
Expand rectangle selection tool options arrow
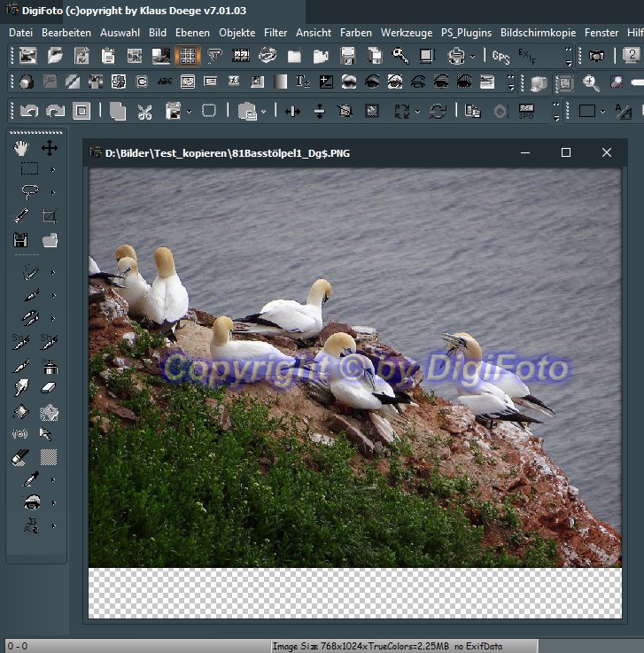[x=53, y=169]
